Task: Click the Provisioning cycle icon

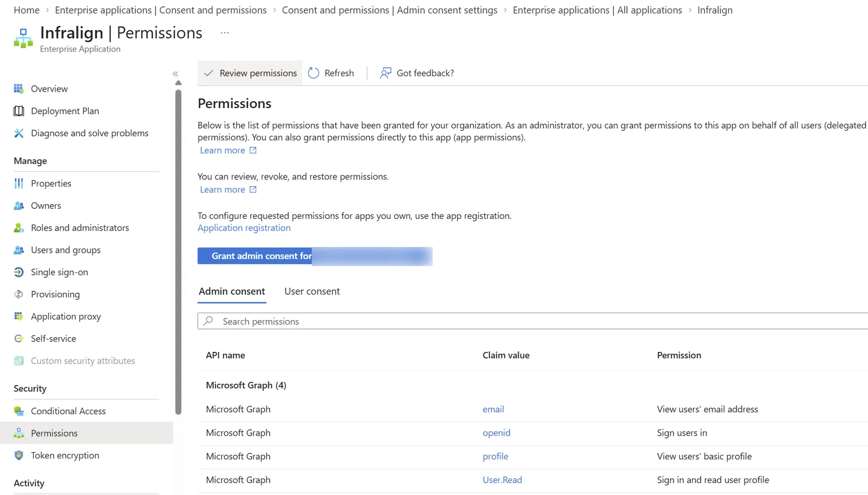Action: pyautogui.click(x=19, y=294)
